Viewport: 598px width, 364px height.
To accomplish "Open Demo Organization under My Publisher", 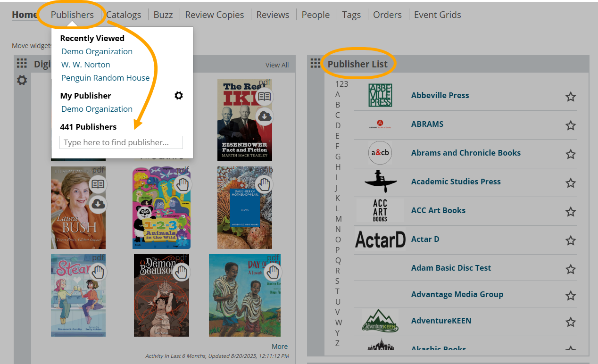I will [x=97, y=109].
